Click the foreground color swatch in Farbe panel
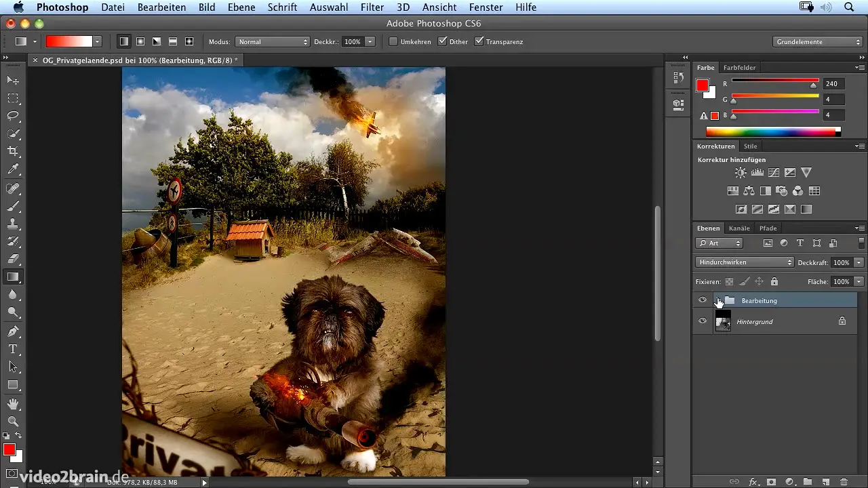Image resolution: width=868 pixels, height=488 pixels. pos(703,85)
